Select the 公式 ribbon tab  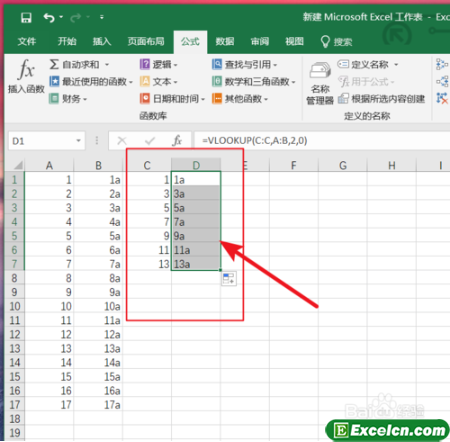pos(190,42)
